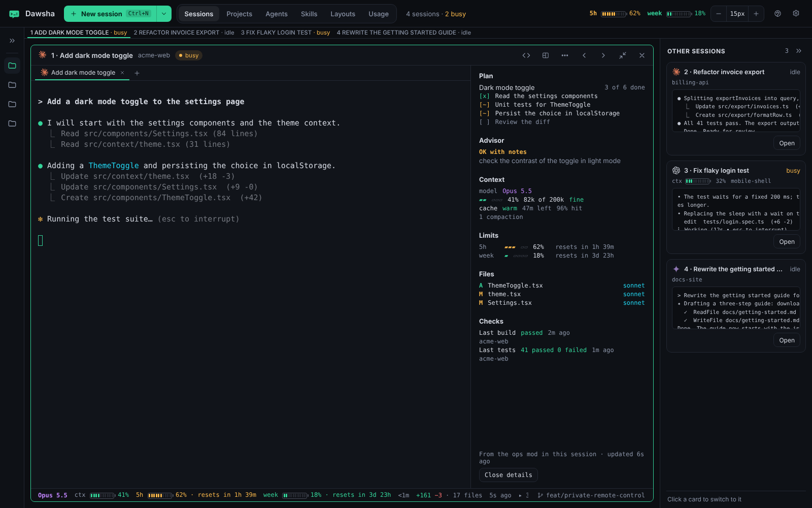Click ThemeToggle.tsx in Files list

coord(515,285)
